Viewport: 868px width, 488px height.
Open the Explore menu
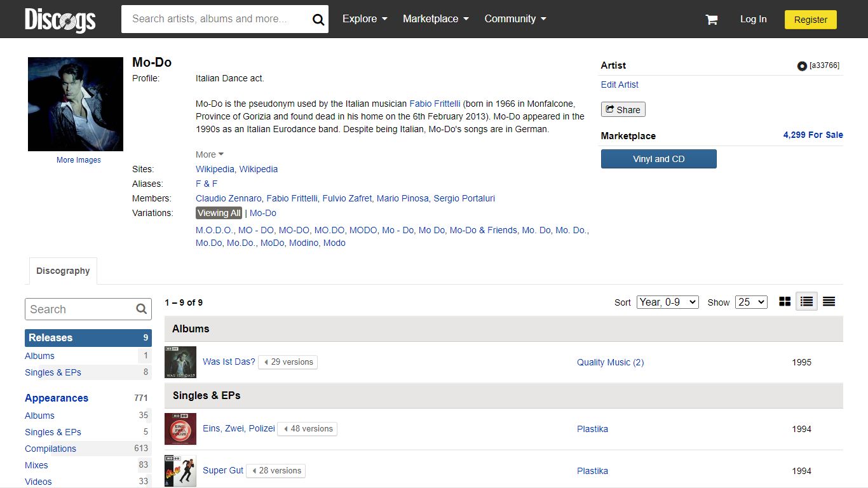[365, 19]
